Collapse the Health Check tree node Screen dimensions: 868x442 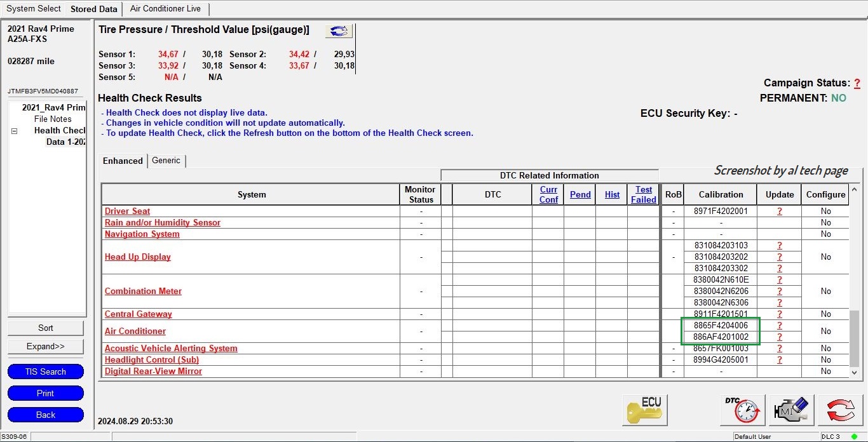(14, 131)
